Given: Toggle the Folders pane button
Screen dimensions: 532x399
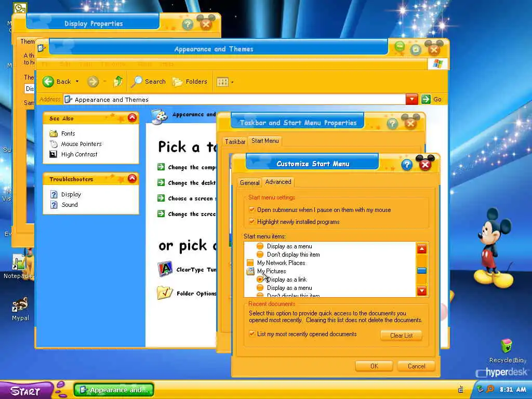Looking at the screenshot, I should pos(190,82).
